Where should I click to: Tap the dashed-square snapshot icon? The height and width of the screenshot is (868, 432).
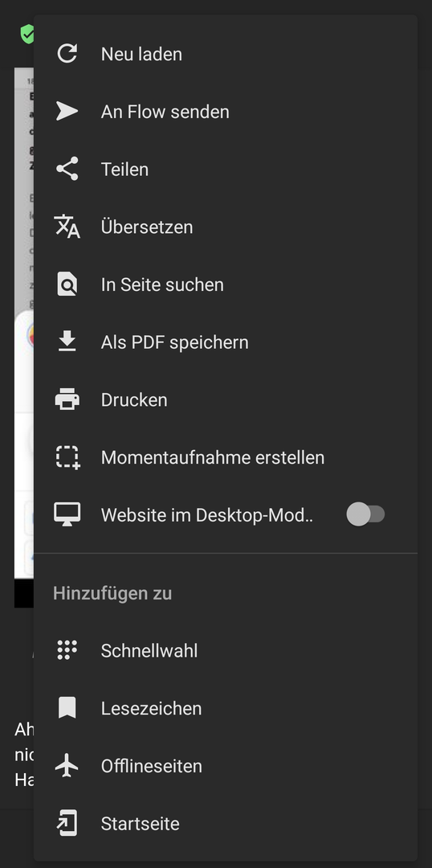67,457
